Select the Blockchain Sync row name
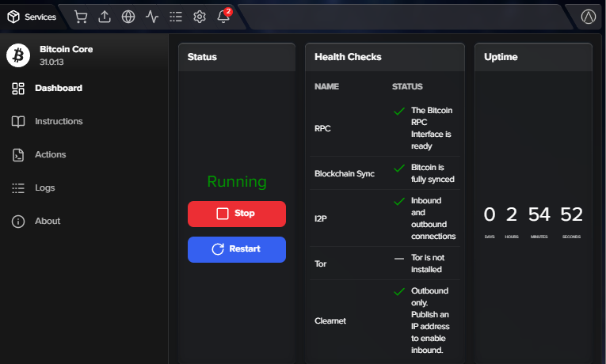The height and width of the screenshot is (364, 606). point(345,174)
